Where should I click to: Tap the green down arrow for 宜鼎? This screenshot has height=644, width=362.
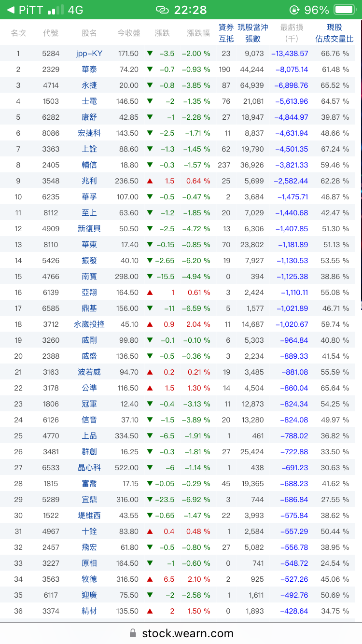point(150,500)
